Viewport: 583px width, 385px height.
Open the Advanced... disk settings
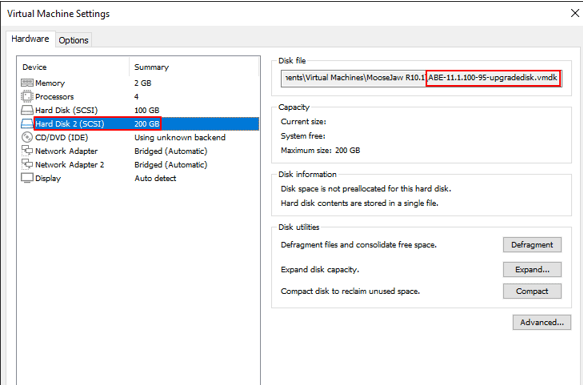[542, 322]
